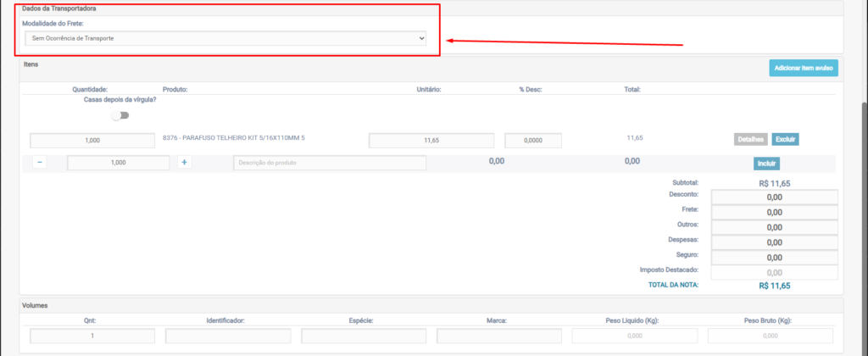Click the Volumes Qnt field
868x356 pixels.
[92, 337]
